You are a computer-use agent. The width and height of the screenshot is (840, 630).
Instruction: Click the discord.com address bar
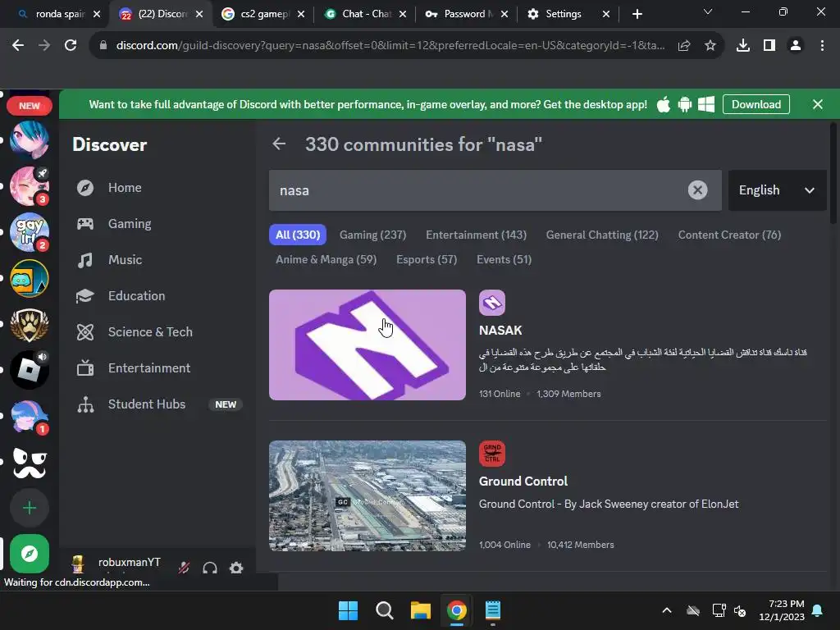tap(390, 46)
